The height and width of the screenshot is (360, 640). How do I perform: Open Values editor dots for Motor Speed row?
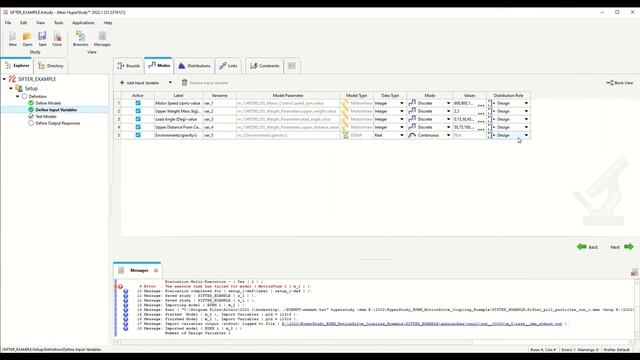(x=481, y=104)
